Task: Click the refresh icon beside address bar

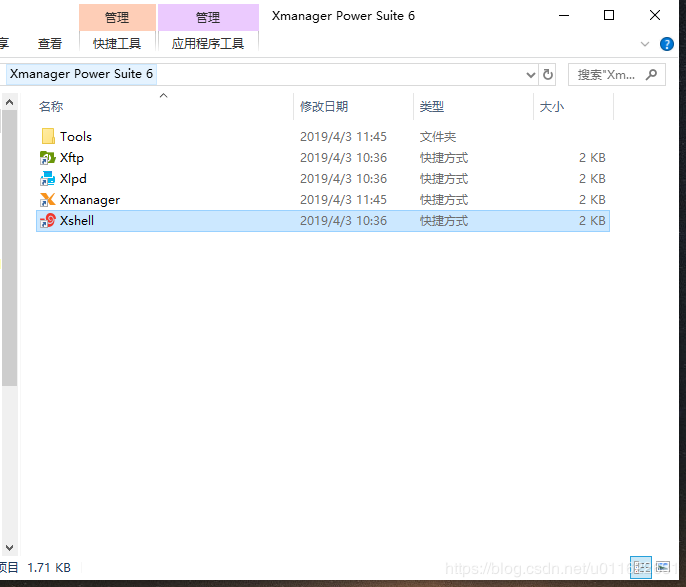Action: point(548,75)
